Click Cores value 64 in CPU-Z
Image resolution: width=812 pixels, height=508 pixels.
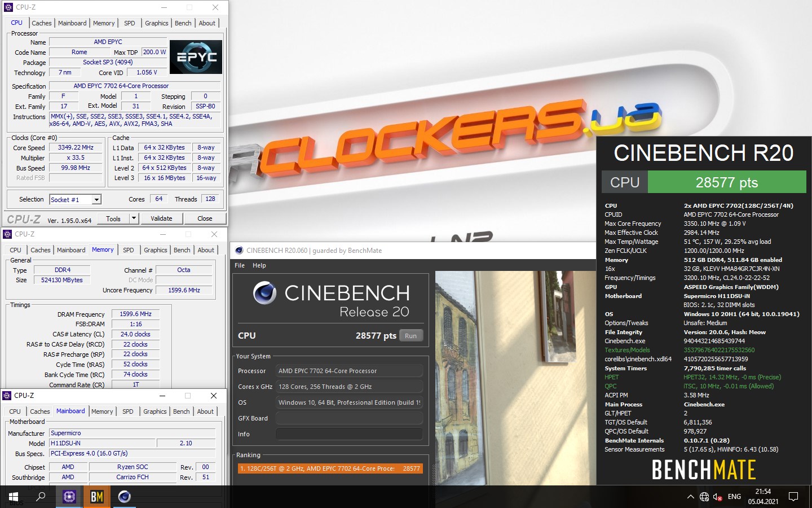tap(159, 199)
